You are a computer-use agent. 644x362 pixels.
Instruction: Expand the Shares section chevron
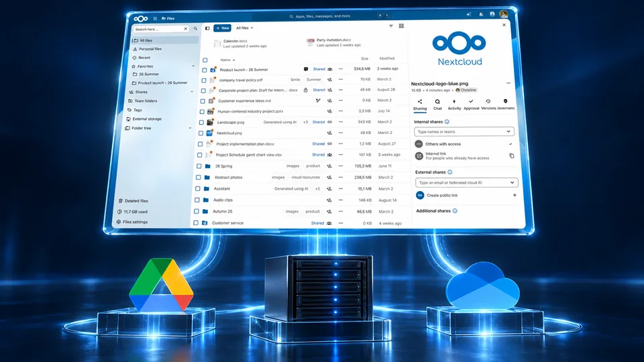click(x=192, y=92)
